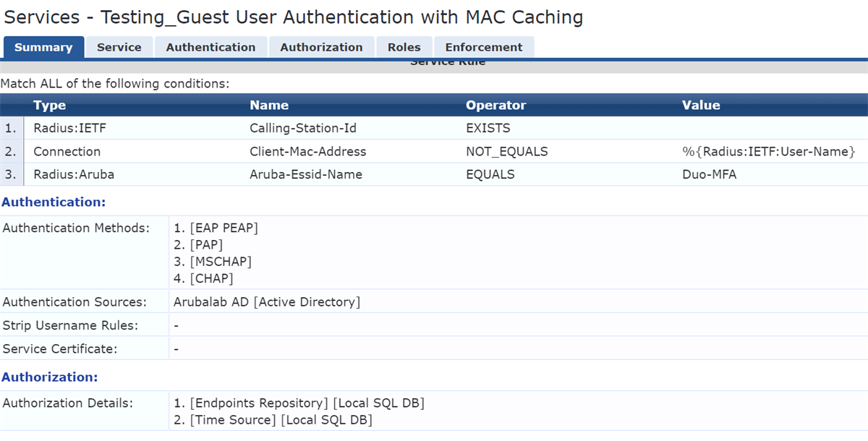The height and width of the screenshot is (441, 868).
Task: Open the Summary tab
Action: point(43,48)
